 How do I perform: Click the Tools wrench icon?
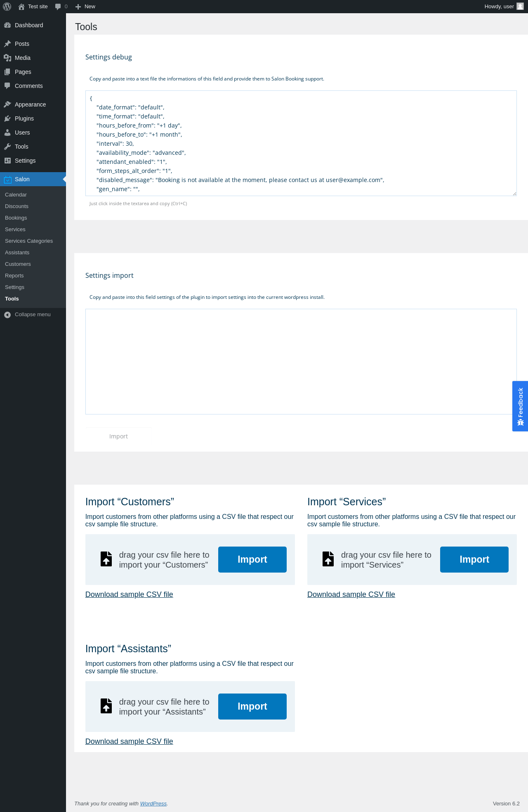tap(7, 147)
